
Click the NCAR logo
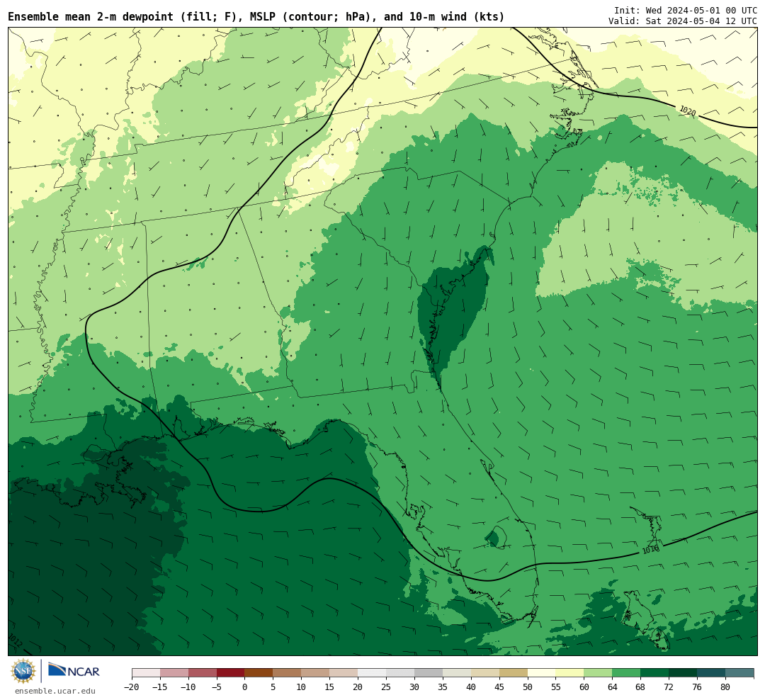74,670
